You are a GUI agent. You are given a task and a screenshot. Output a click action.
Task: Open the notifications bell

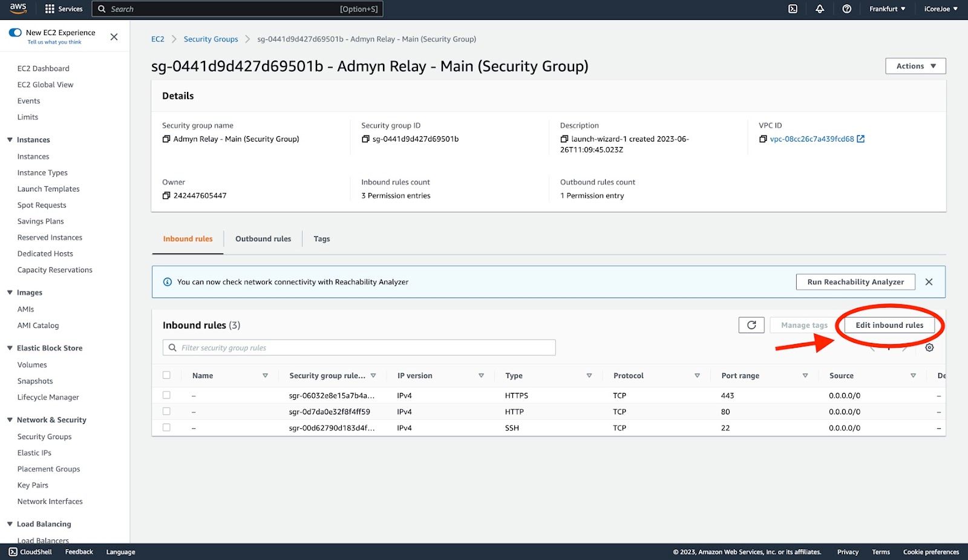pyautogui.click(x=820, y=9)
